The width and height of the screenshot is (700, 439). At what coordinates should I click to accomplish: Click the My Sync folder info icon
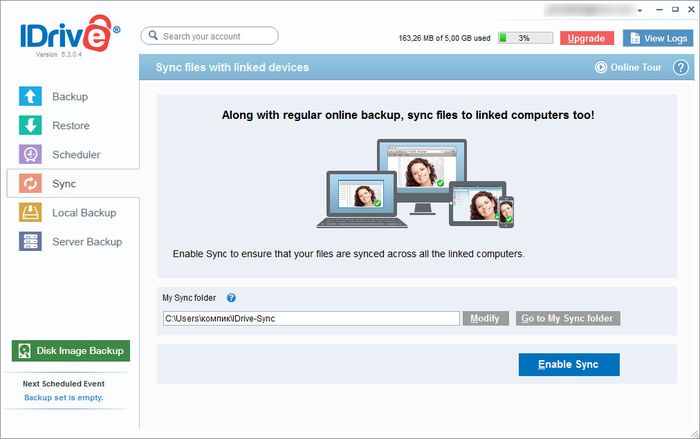[x=231, y=298]
